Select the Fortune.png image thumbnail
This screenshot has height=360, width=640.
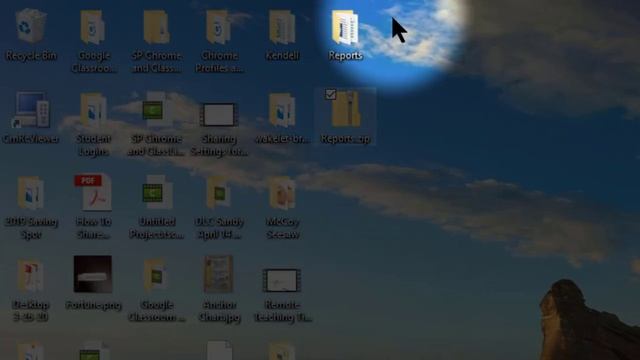coord(93,274)
